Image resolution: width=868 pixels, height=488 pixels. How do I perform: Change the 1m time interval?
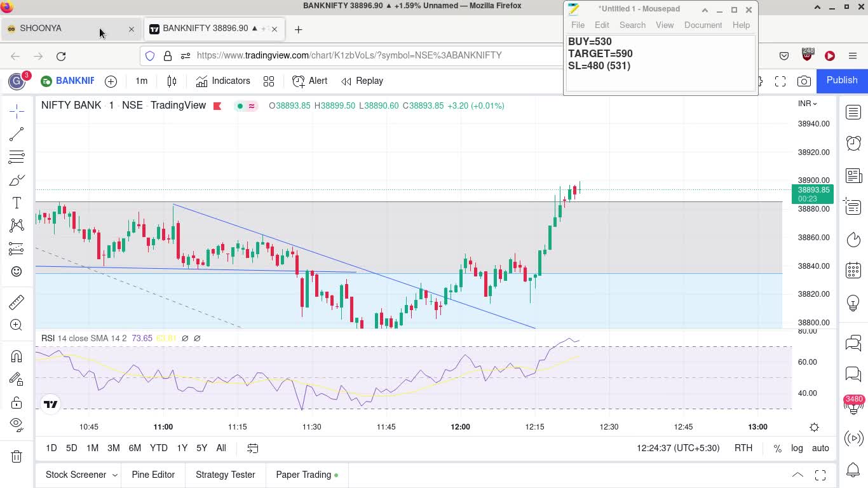[x=141, y=81]
